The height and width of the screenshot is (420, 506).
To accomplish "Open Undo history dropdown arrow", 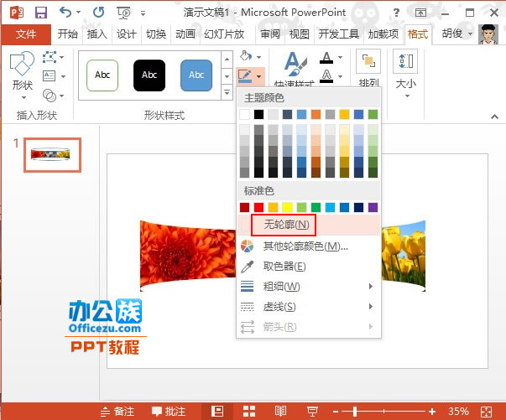I will point(78,13).
